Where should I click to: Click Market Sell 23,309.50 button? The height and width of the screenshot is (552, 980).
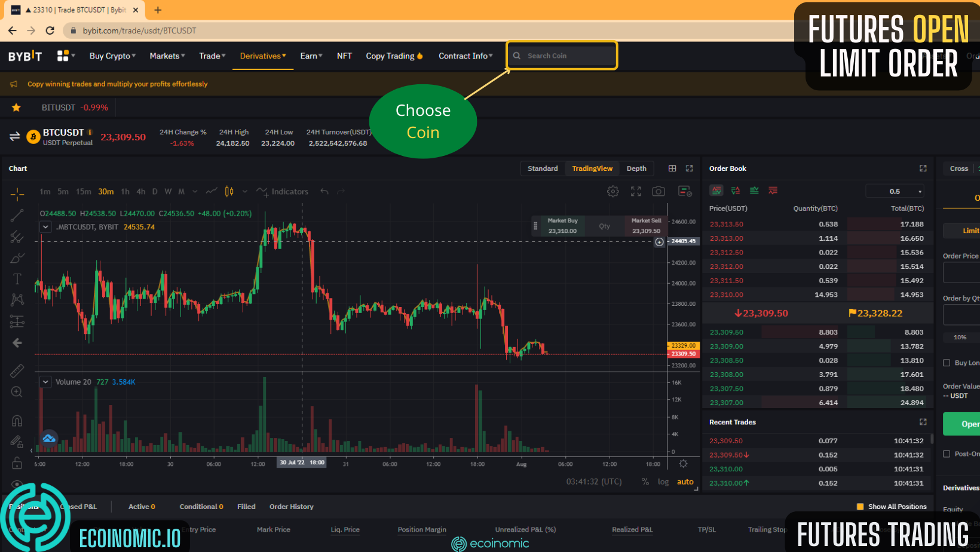tap(646, 226)
